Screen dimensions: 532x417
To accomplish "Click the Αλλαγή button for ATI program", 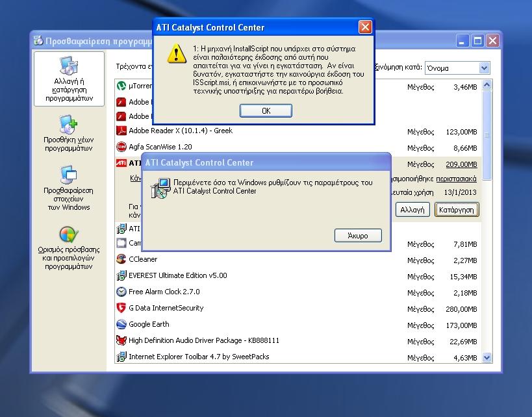I will 412,210.
